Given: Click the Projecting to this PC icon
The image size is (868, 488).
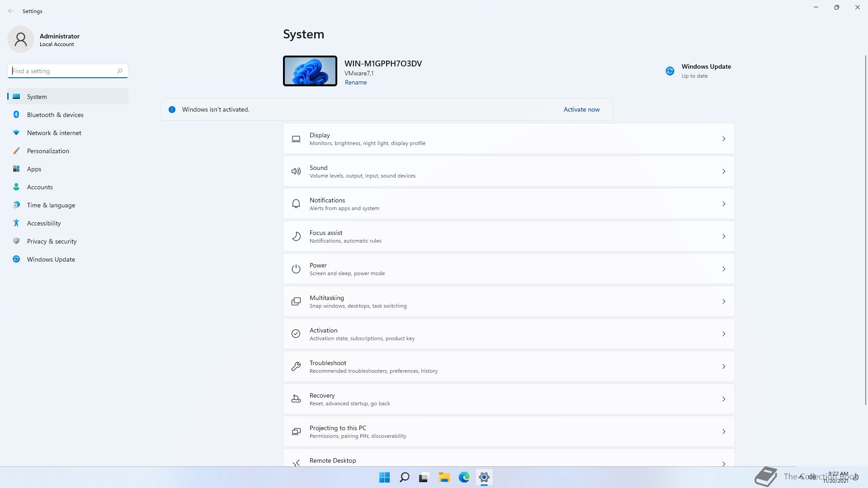Looking at the screenshot, I should coord(296,432).
